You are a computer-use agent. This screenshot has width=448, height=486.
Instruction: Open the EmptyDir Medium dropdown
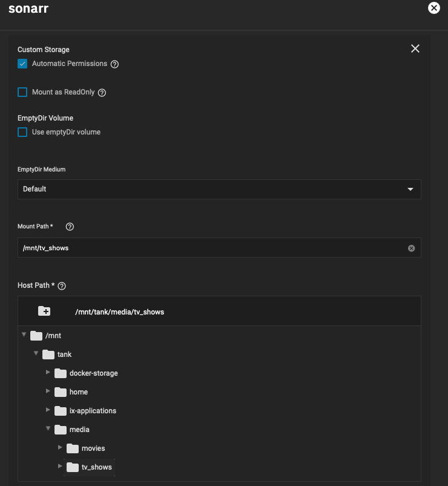point(219,189)
